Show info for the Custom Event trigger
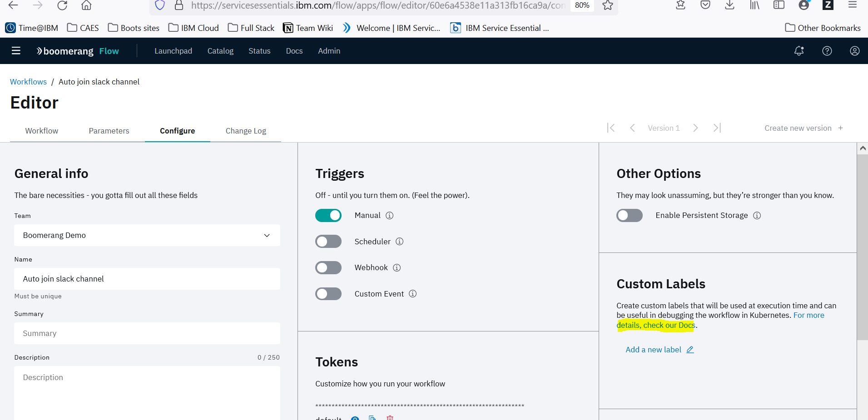 413,294
